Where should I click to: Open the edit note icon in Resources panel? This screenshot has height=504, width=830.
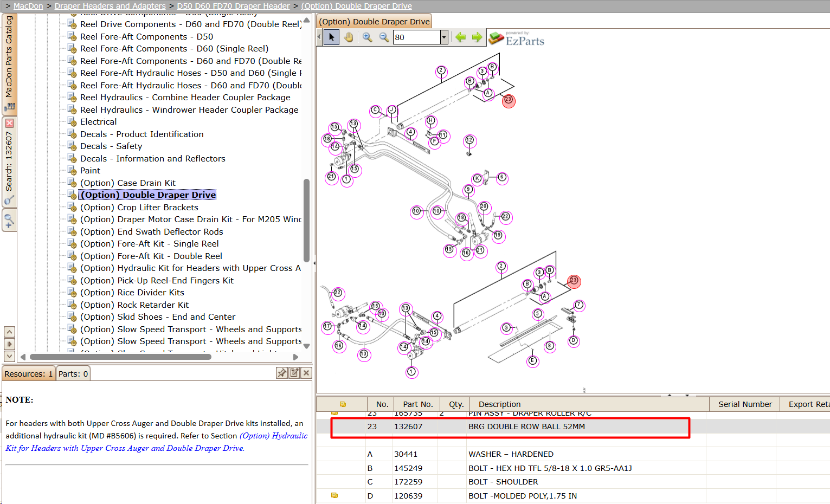coord(294,373)
